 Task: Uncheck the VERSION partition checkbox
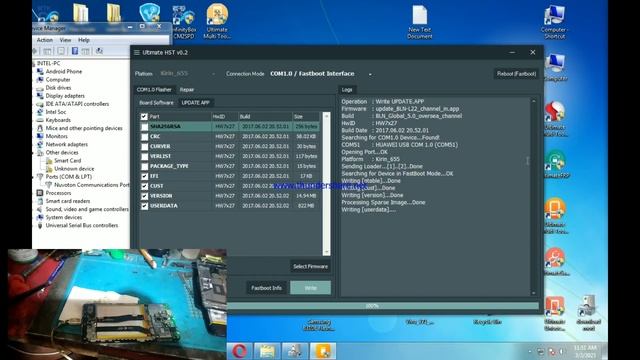(144, 196)
